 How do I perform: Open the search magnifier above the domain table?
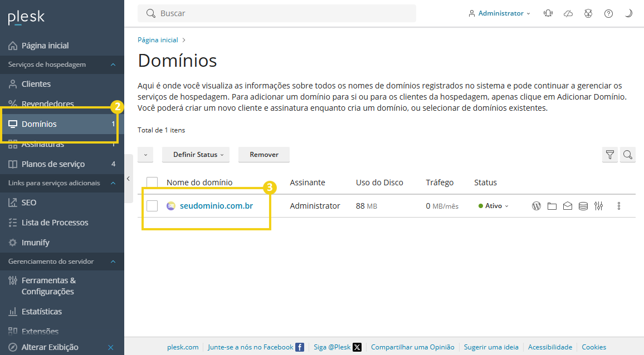628,155
